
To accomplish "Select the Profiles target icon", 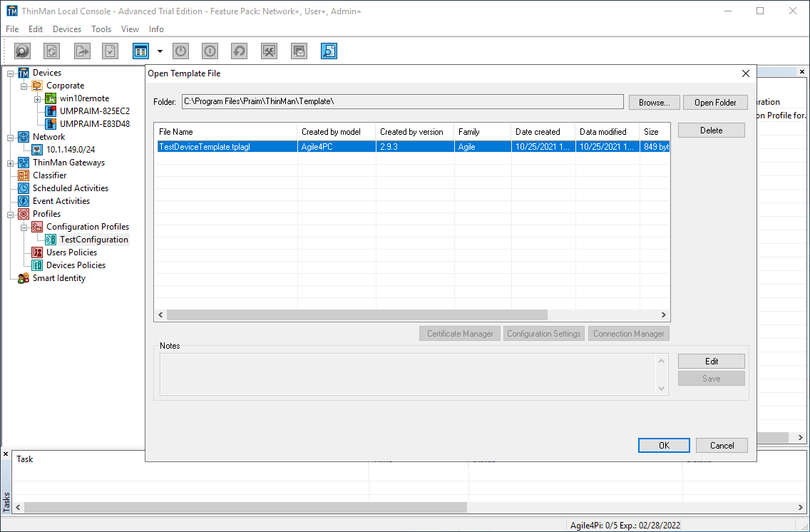I will point(24,214).
